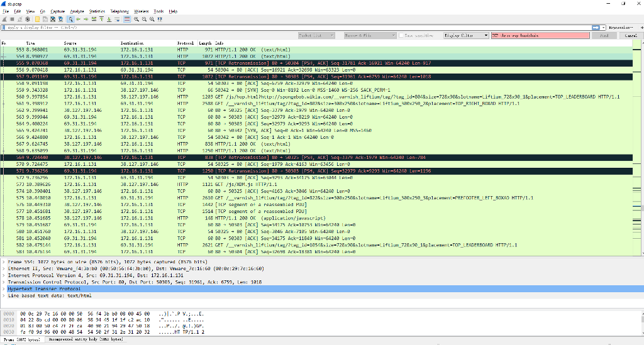Zoom in the main window text

(x=136, y=19)
